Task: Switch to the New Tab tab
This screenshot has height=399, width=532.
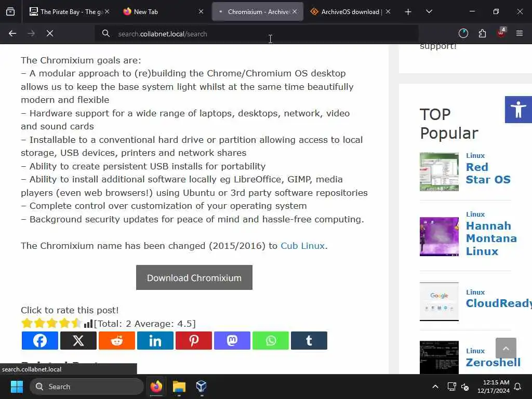Action: pyautogui.click(x=162, y=12)
